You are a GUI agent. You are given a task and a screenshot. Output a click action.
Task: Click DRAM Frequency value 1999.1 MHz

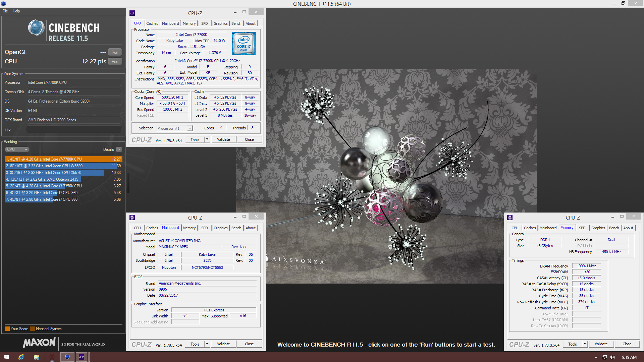point(586,266)
